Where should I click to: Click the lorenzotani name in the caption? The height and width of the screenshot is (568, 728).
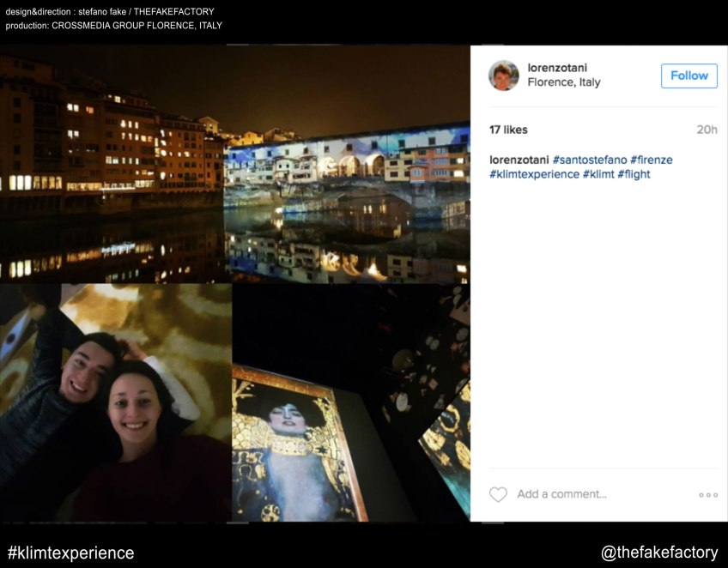click(x=519, y=160)
